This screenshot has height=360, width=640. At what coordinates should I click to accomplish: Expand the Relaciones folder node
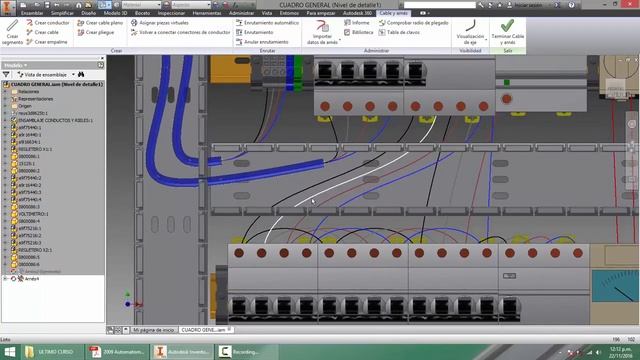pos(5,92)
